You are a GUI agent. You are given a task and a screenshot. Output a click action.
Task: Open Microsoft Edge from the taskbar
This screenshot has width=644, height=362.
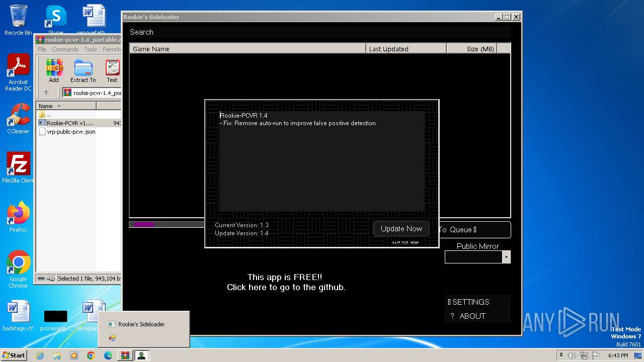point(108,355)
